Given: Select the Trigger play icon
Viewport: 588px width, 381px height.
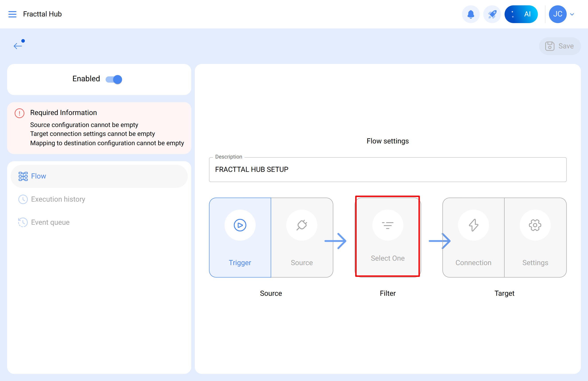Looking at the screenshot, I should [240, 225].
